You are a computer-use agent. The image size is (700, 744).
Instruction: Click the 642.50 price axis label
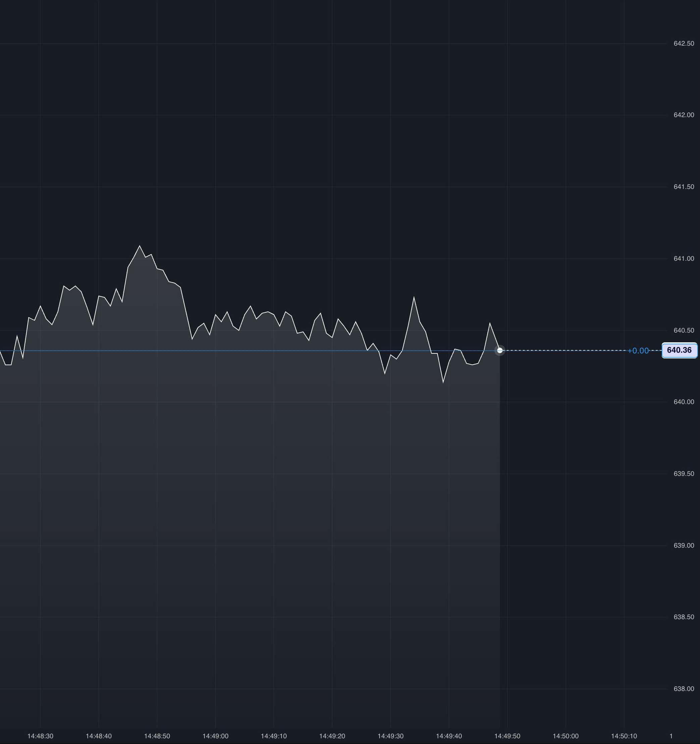pos(684,43)
